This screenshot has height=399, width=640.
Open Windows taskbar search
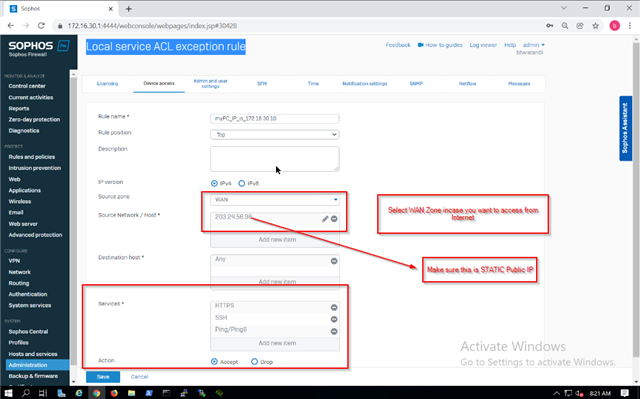(x=26, y=393)
